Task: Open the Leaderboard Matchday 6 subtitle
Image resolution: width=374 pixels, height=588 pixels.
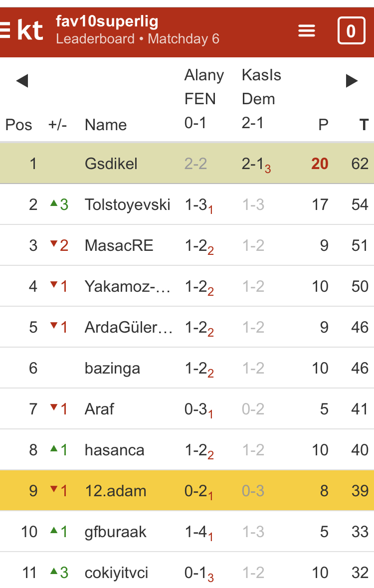Action: click(138, 39)
